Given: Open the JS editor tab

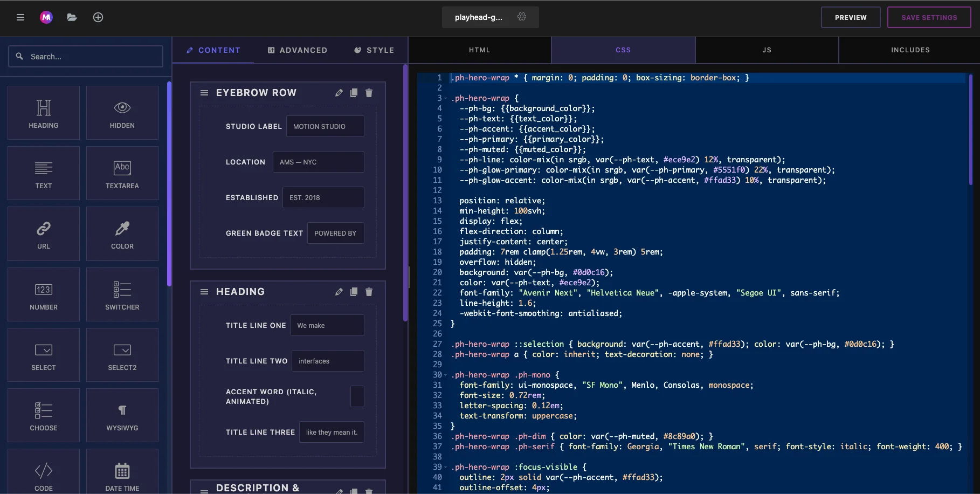Looking at the screenshot, I should pyautogui.click(x=767, y=50).
